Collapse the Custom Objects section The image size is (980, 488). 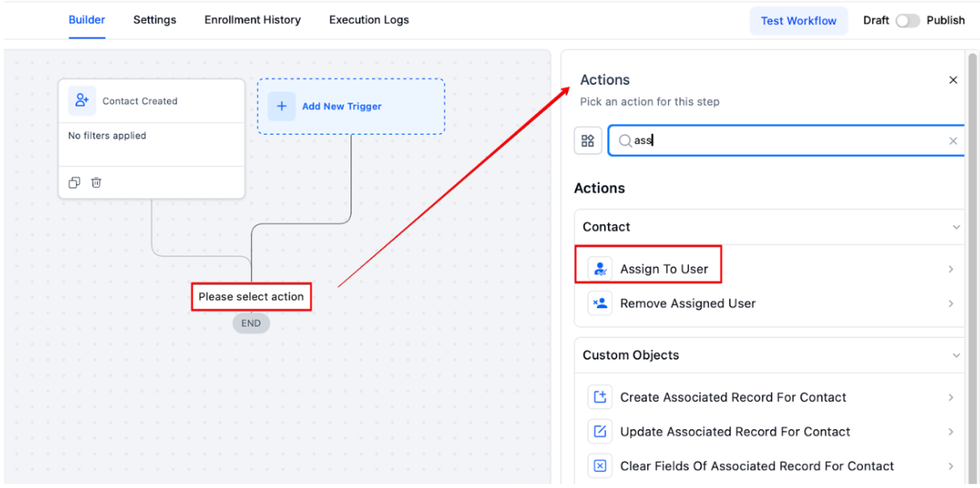pos(956,356)
